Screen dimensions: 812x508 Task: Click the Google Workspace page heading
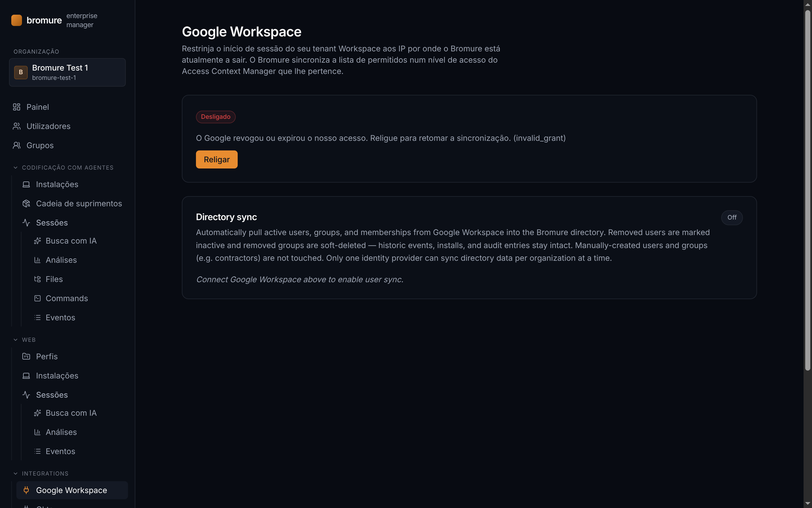(x=242, y=32)
